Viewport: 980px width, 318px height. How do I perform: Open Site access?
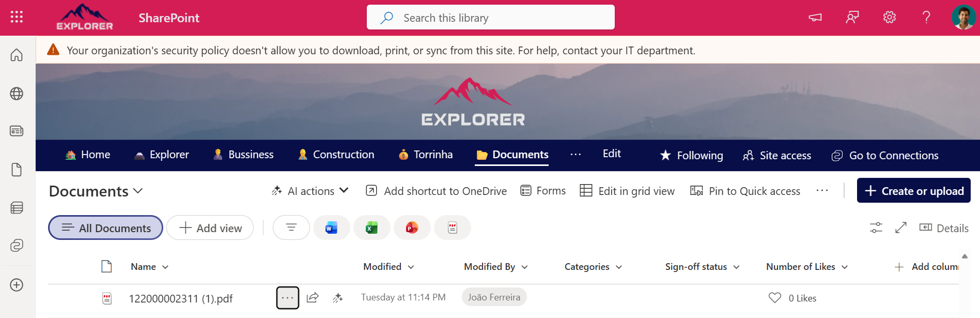point(777,155)
